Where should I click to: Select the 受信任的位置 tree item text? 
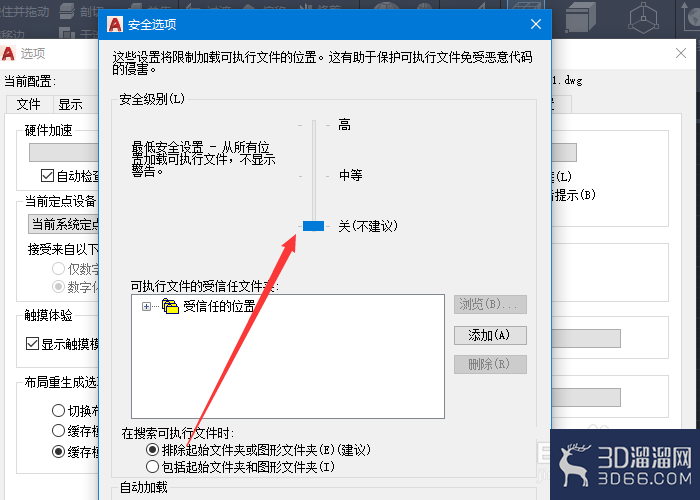point(219,306)
